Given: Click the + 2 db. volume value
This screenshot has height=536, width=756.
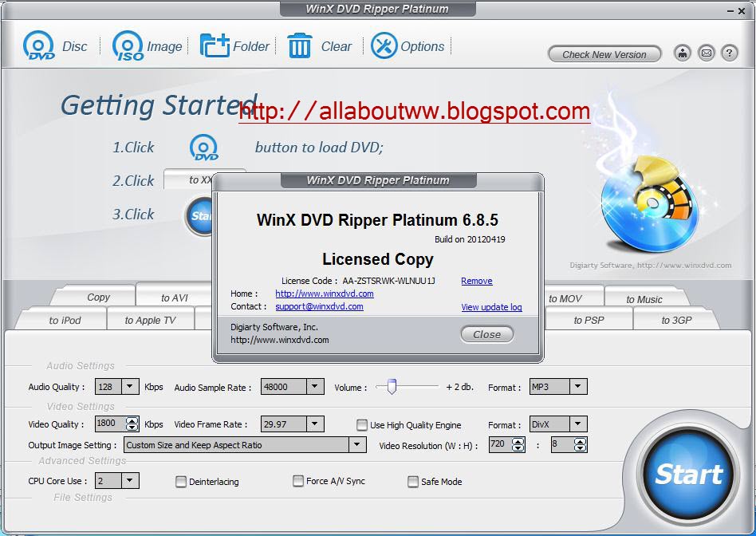Looking at the screenshot, I should pyautogui.click(x=459, y=387).
